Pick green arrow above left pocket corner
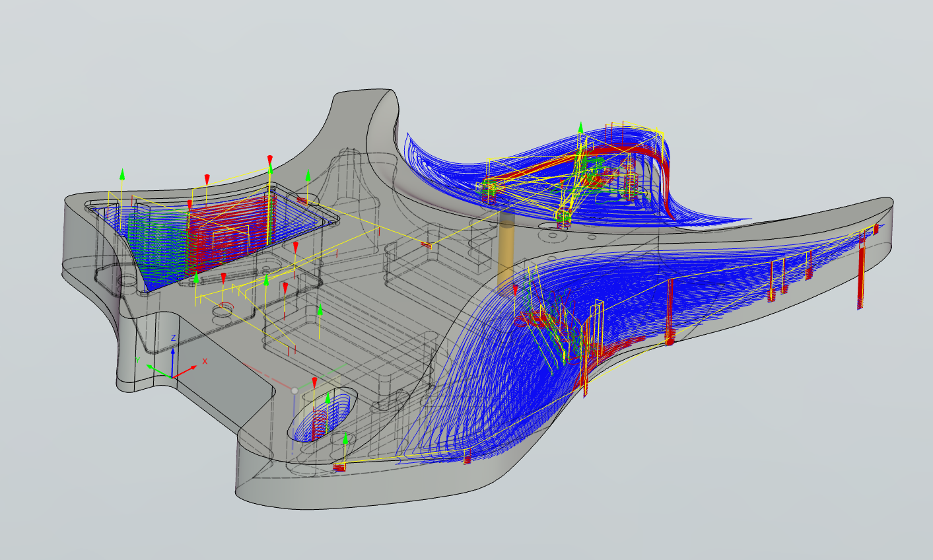The image size is (933, 560). [x=122, y=174]
